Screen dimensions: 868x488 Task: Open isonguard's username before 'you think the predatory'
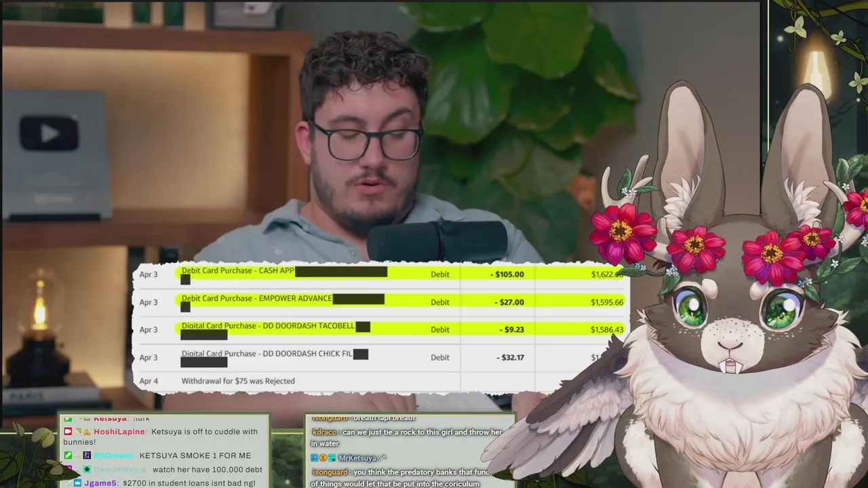[330, 472]
